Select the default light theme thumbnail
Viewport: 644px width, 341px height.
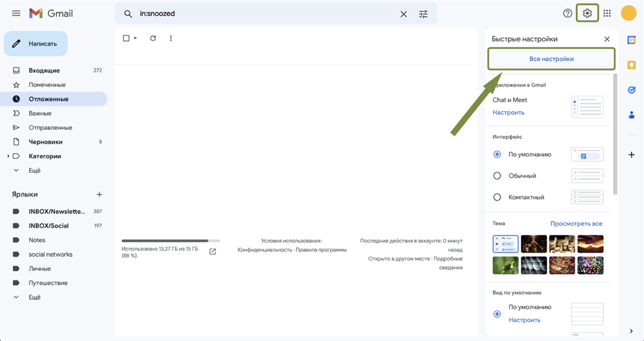505,244
